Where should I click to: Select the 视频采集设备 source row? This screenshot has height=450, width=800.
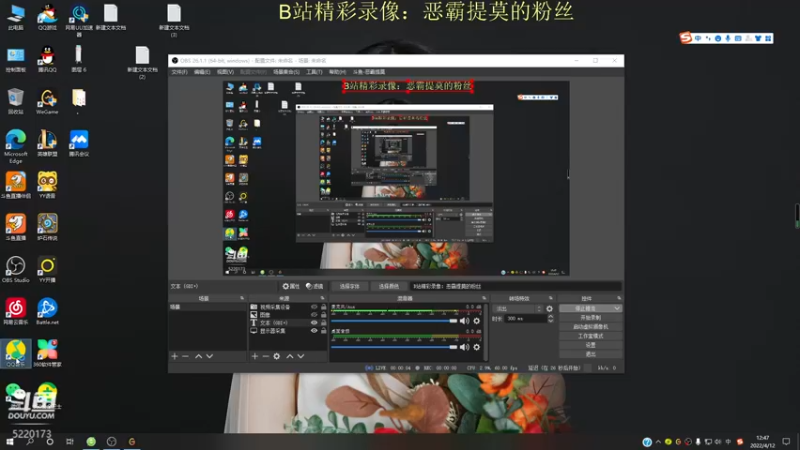click(288, 307)
